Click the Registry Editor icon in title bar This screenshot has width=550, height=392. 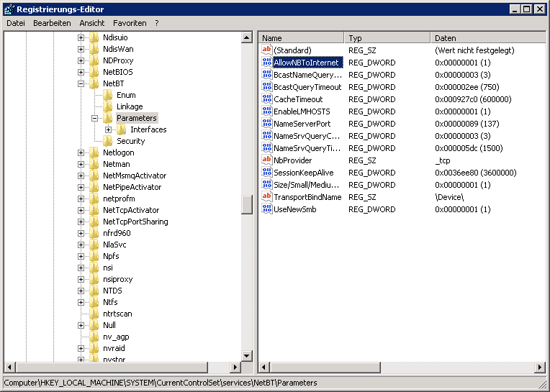[x=9, y=9]
